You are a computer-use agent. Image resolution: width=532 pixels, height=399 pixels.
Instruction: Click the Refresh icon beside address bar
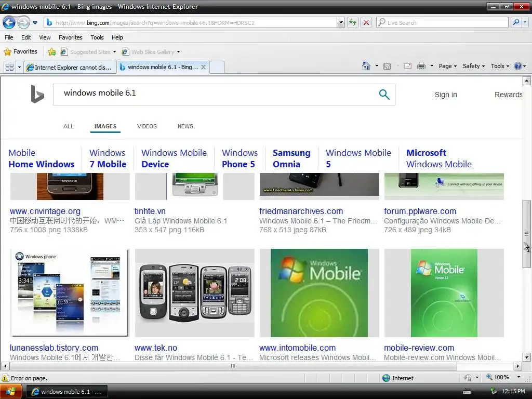(353, 23)
